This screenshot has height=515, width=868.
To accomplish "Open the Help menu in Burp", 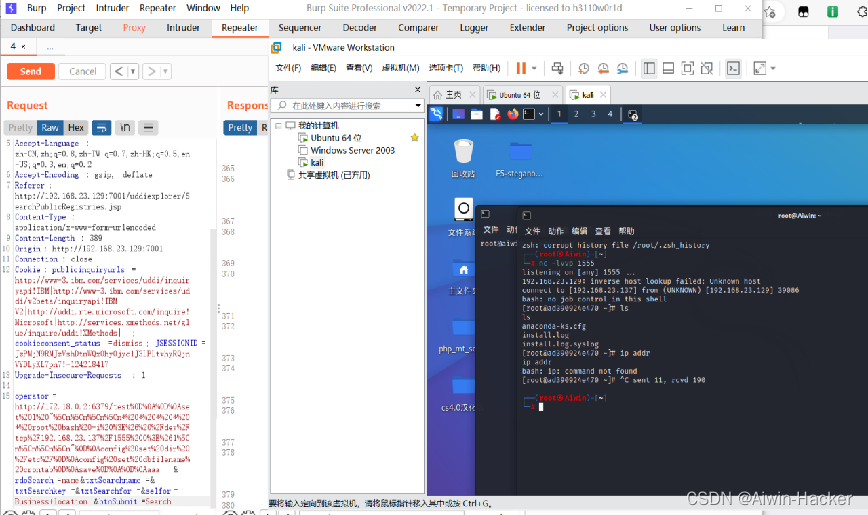I will 240,8.
